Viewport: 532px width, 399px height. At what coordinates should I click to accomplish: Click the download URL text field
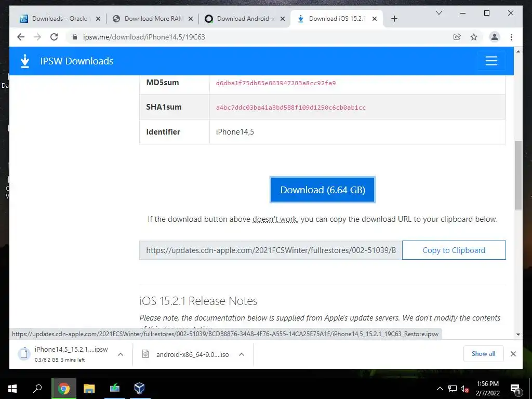click(x=270, y=250)
